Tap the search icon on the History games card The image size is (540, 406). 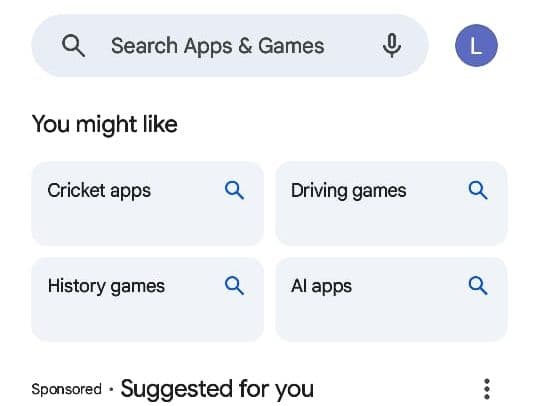pos(234,285)
